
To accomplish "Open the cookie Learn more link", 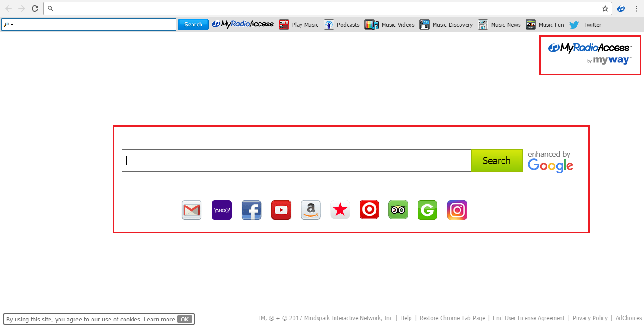I will tap(159, 319).
